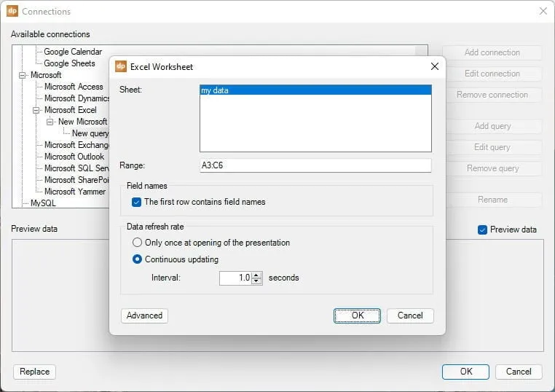
Task: Select Microsoft Exchange in the tree
Action: coord(76,145)
